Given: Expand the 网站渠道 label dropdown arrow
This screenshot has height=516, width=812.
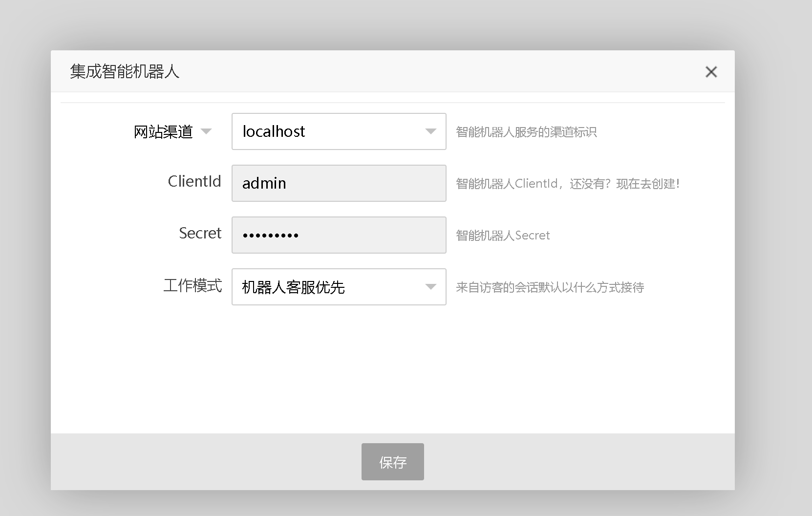Looking at the screenshot, I should coord(206,131).
